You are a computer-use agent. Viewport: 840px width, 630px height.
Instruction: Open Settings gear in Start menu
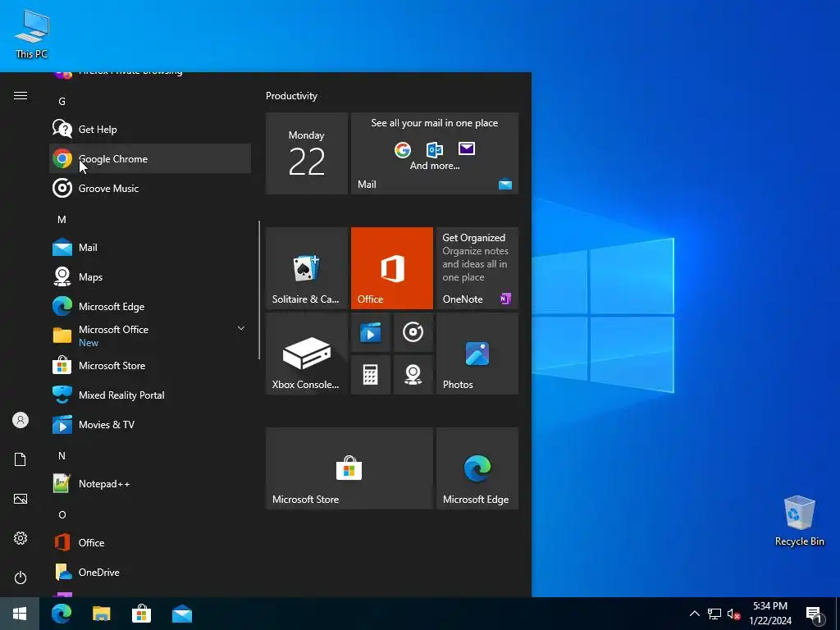(x=21, y=538)
